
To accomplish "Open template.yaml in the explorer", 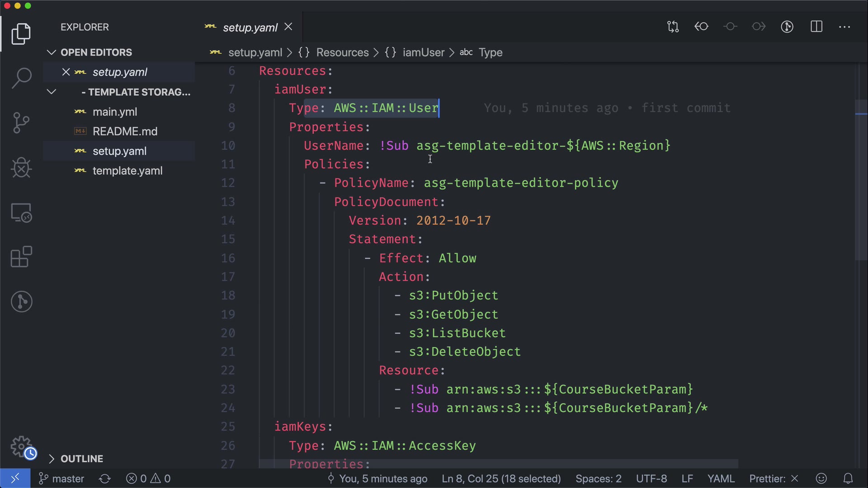I will 127,171.
